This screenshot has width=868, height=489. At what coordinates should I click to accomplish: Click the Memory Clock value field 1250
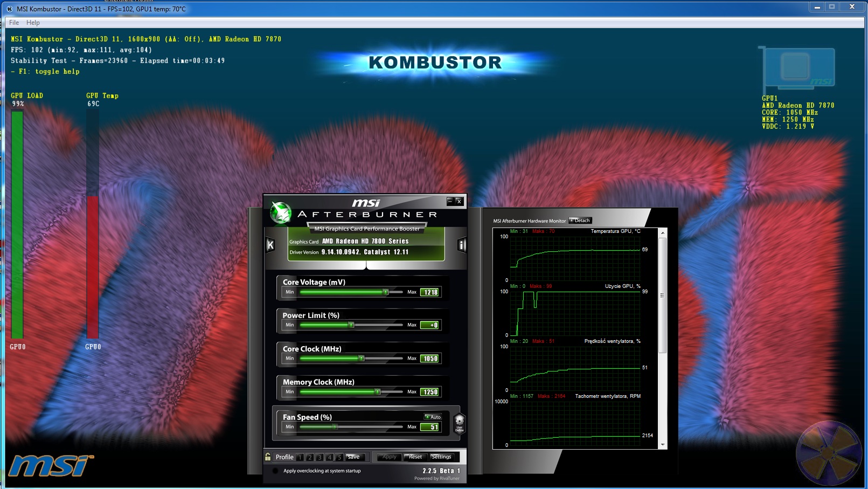[x=430, y=392]
